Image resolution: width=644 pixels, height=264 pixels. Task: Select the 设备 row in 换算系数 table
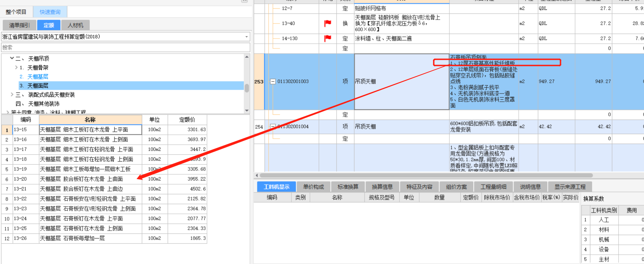tap(613, 249)
